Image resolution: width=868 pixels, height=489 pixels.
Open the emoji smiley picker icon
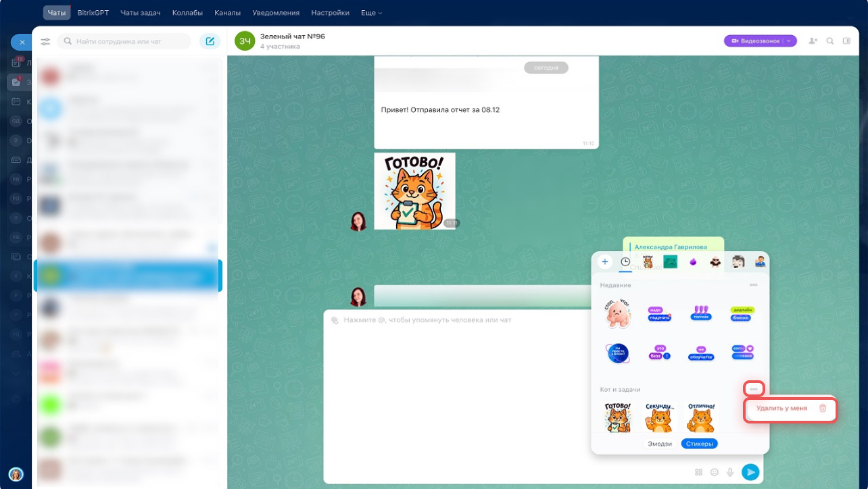click(x=715, y=472)
